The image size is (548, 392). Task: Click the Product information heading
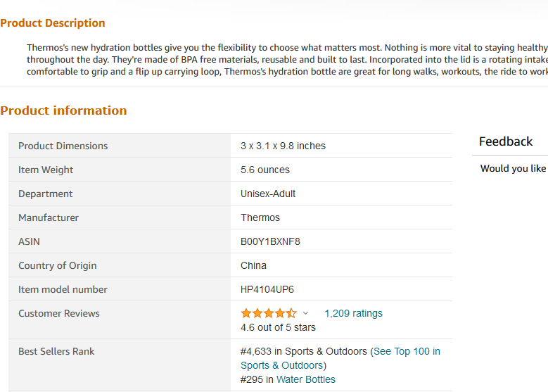click(x=63, y=110)
